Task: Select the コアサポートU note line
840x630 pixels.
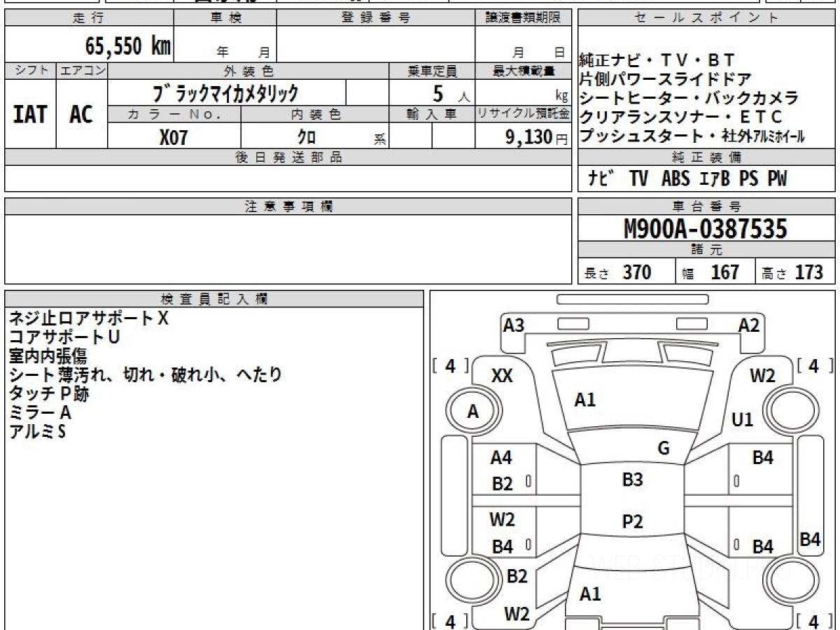Action: [64, 337]
